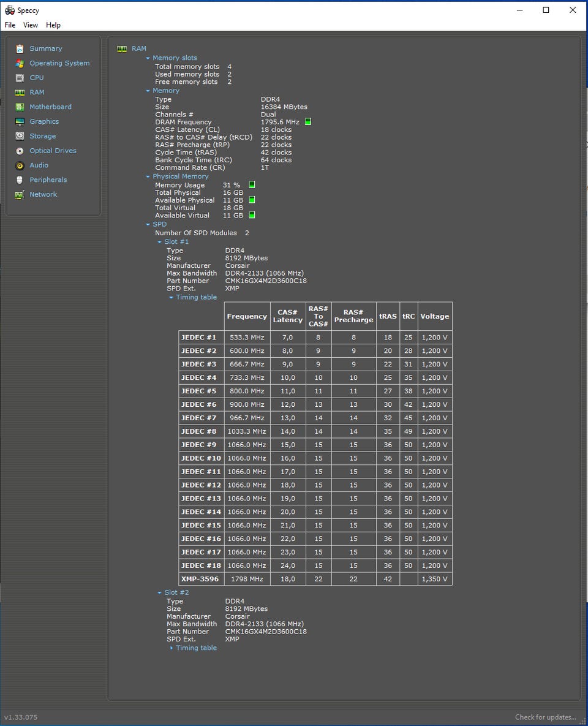Click the 1,350 V voltage cell

pyautogui.click(x=435, y=579)
